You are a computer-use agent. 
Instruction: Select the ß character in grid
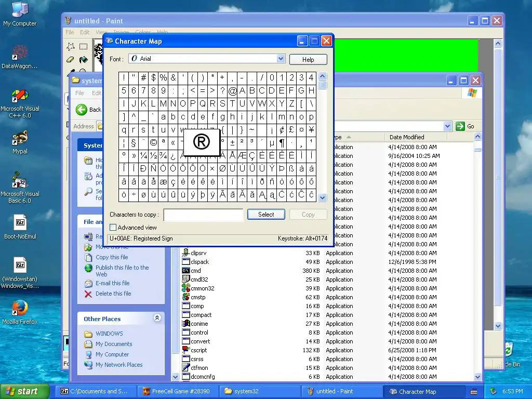(291, 169)
